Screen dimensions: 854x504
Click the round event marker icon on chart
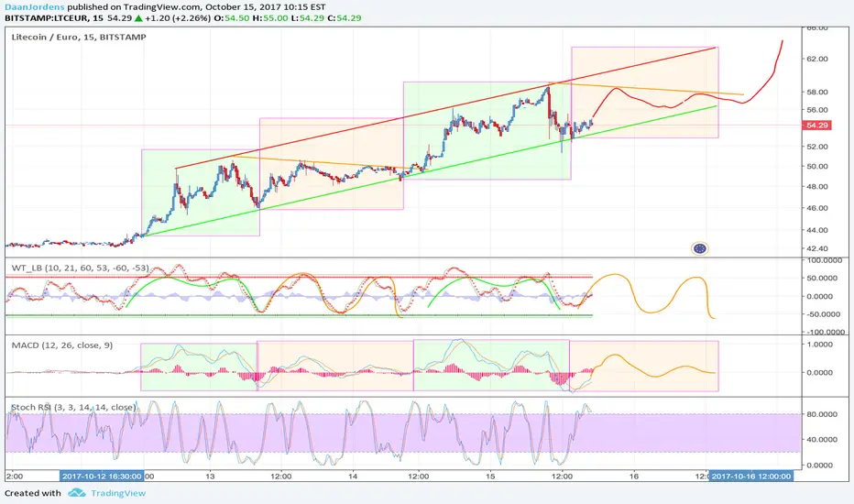click(699, 249)
